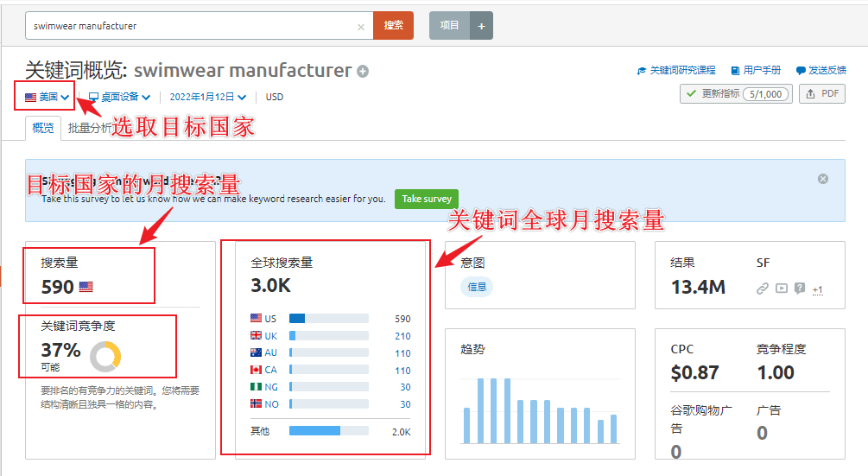Dismiss the survey banner with close icon

pyautogui.click(x=823, y=179)
